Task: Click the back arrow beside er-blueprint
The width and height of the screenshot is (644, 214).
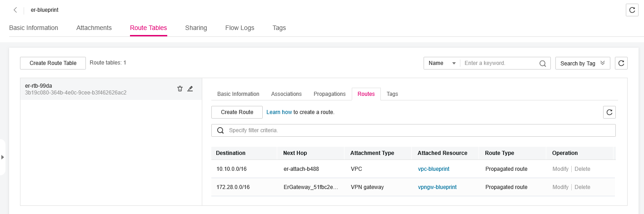Action: [x=15, y=10]
